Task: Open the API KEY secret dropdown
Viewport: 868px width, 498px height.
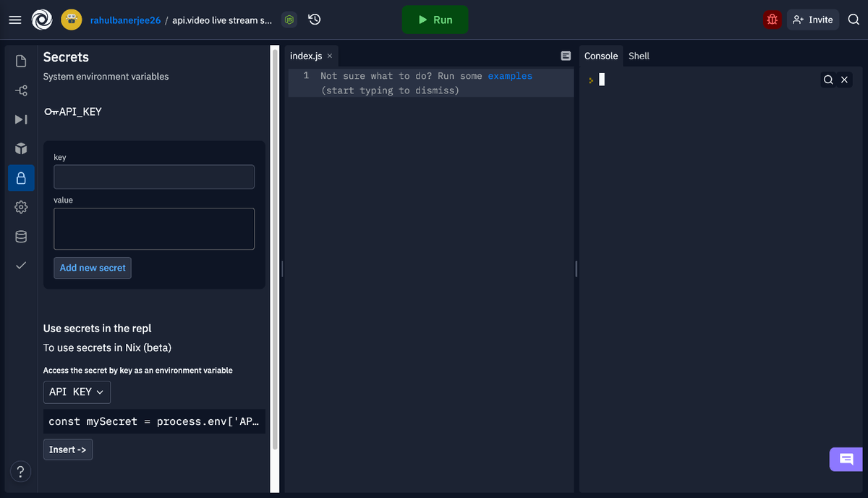Action: (x=76, y=392)
